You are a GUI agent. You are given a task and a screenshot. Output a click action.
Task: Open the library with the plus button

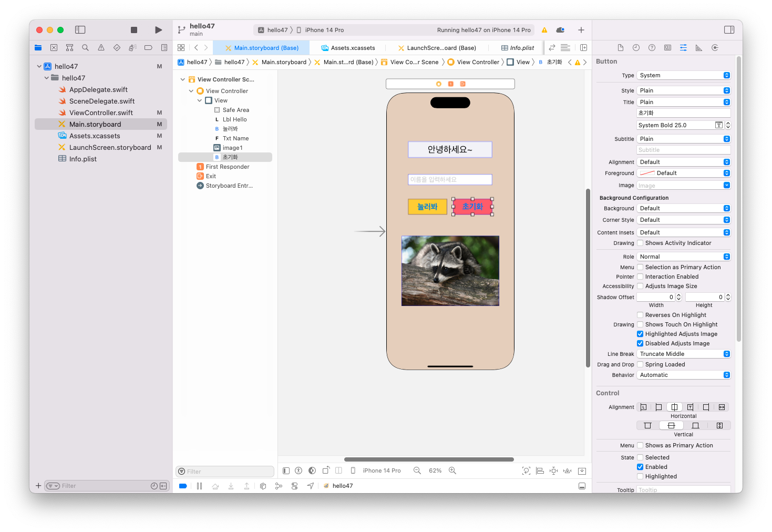click(581, 30)
